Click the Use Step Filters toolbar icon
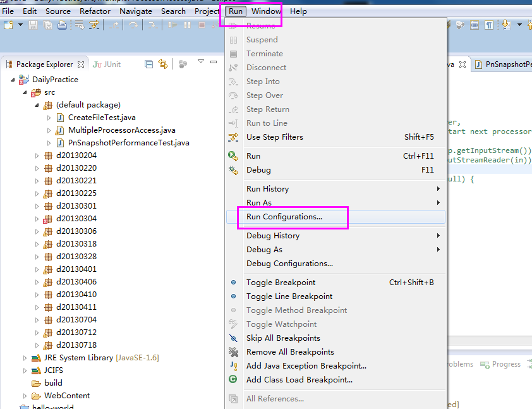Screen dimensions: 532x409 point(94,25)
